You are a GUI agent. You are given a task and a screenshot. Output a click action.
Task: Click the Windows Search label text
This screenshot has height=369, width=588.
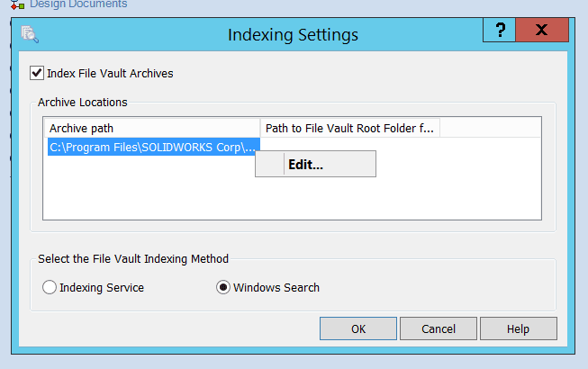tap(276, 287)
